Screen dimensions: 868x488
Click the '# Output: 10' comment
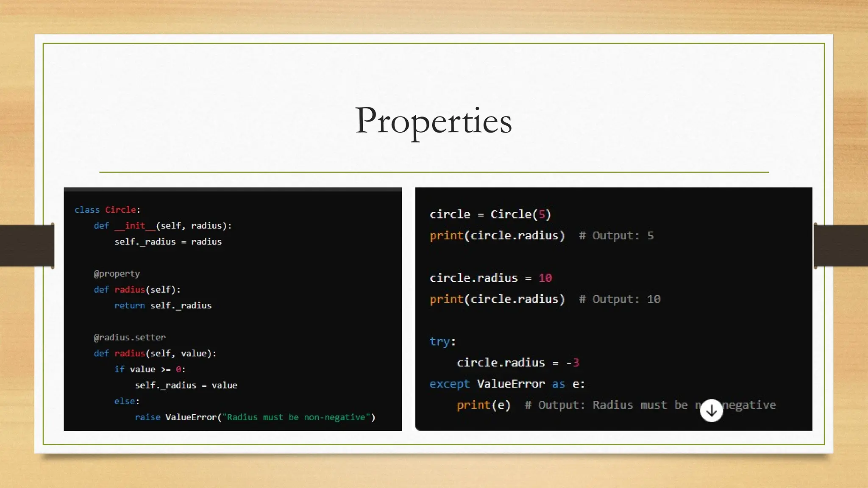[620, 299]
